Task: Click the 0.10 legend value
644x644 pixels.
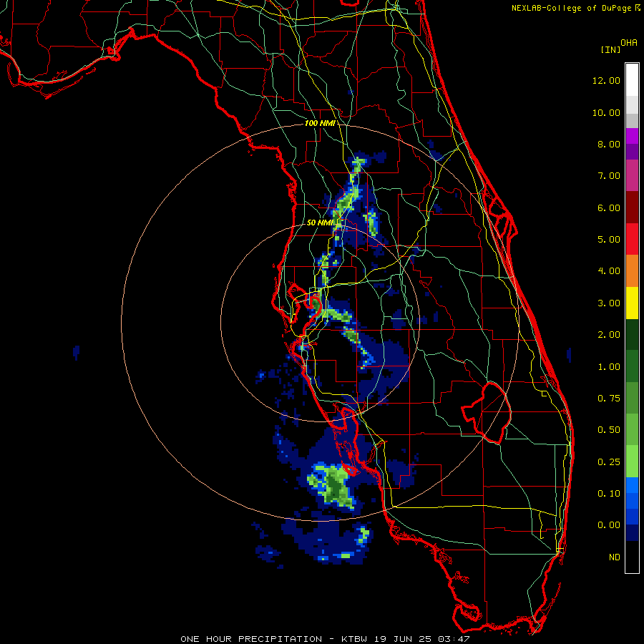Action: pyautogui.click(x=609, y=494)
